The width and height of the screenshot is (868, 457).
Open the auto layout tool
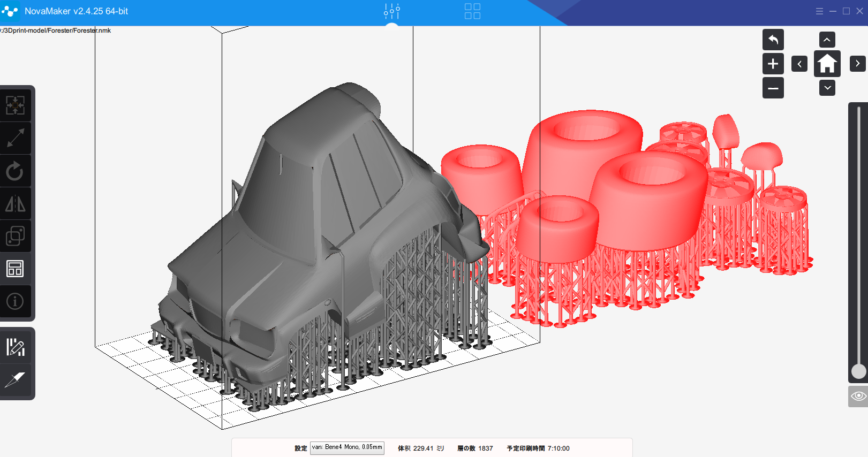pos(15,269)
